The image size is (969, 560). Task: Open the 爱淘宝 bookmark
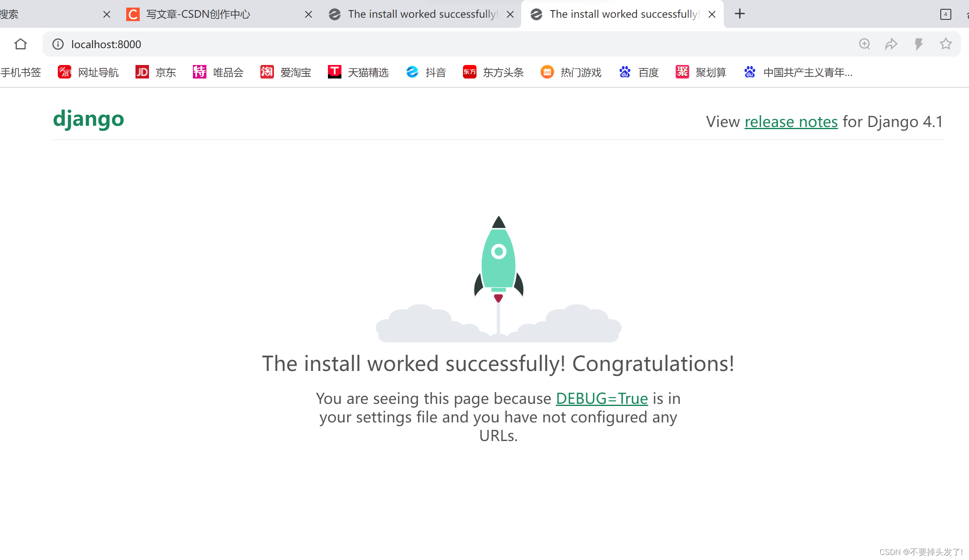286,72
